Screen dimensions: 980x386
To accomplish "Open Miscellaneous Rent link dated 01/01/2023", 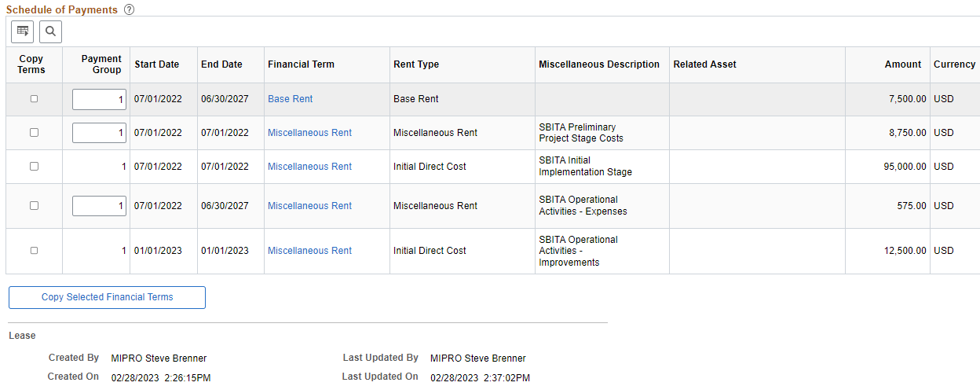I will click(x=309, y=251).
